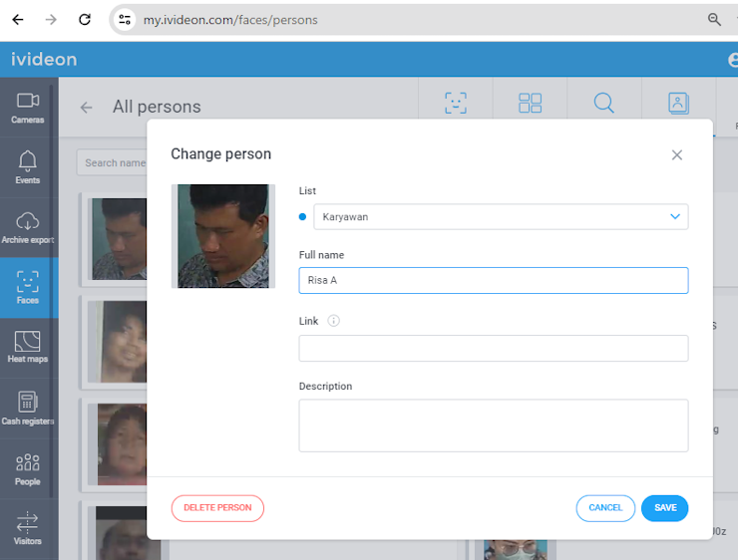Open the persons list tab icon
This screenshot has height=560, width=738.
pyautogui.click(x=678, y=103)
